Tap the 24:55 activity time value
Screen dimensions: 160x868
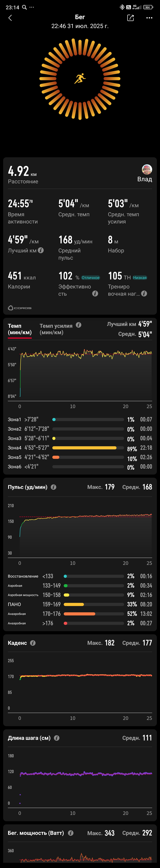click(x=20, y=204)
